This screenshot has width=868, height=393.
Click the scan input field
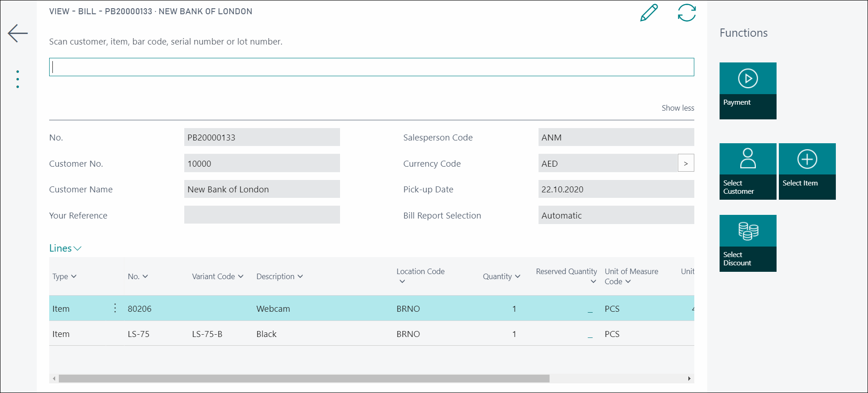point(371,67)
